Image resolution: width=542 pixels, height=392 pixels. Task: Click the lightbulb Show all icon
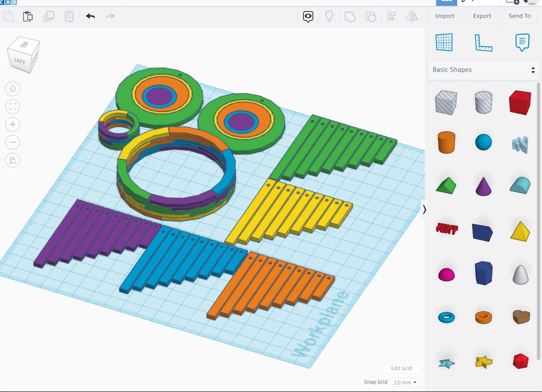coord(329,16)
